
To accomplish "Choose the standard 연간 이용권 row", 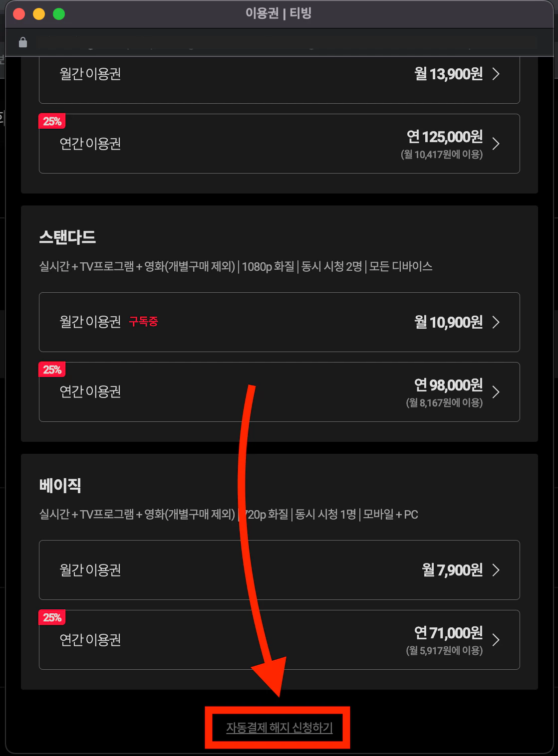I will [279, 392].
